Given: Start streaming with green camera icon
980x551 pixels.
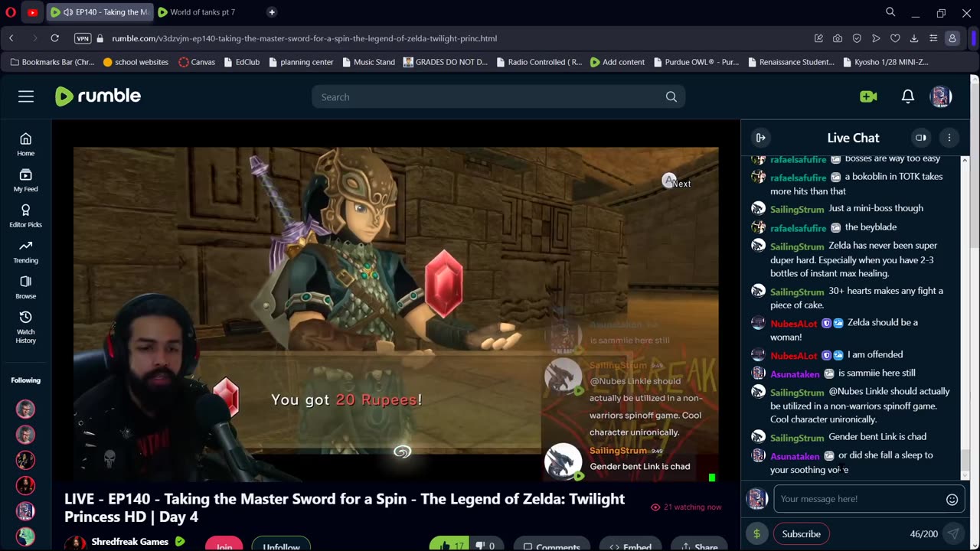Looking at the screenshot, I should pyautogui.click(x=868, y=96).
